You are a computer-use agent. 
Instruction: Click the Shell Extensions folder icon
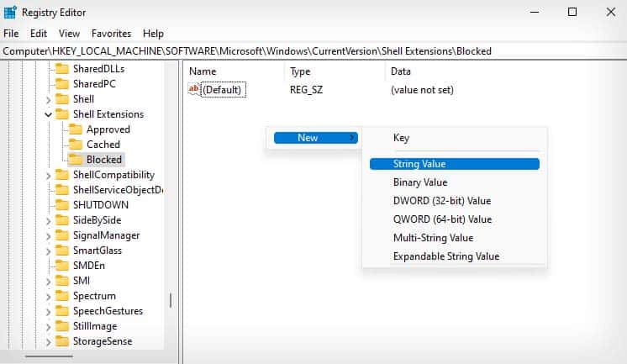pos(62,114)
